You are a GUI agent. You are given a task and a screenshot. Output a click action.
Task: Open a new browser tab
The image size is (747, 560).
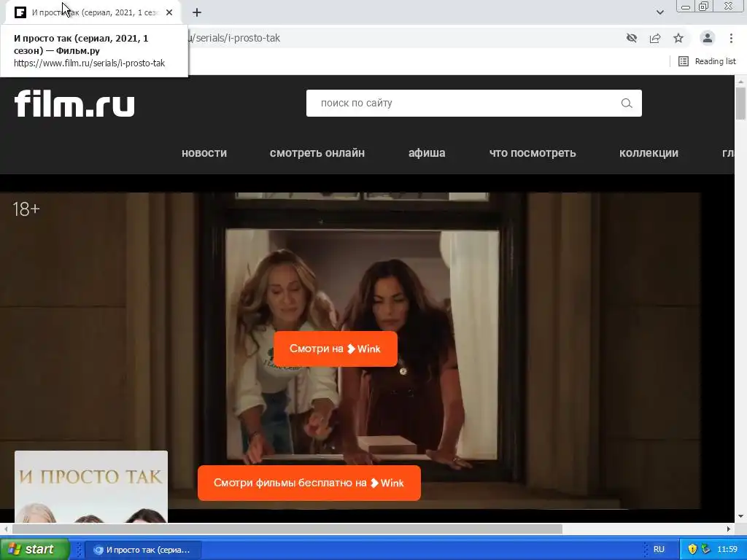pos(197,12)
